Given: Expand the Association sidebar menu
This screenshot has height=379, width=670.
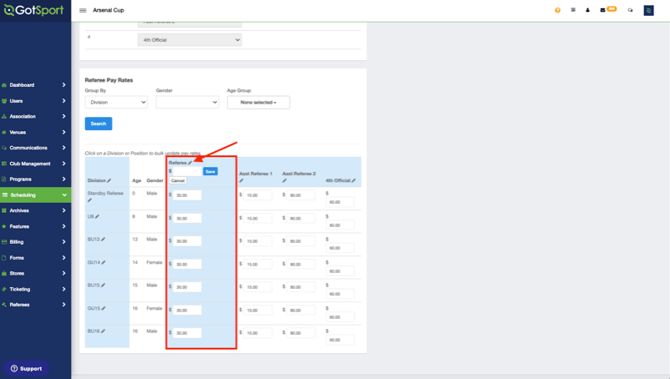Looking at the screenshot, I should click(x=35, y=116).
